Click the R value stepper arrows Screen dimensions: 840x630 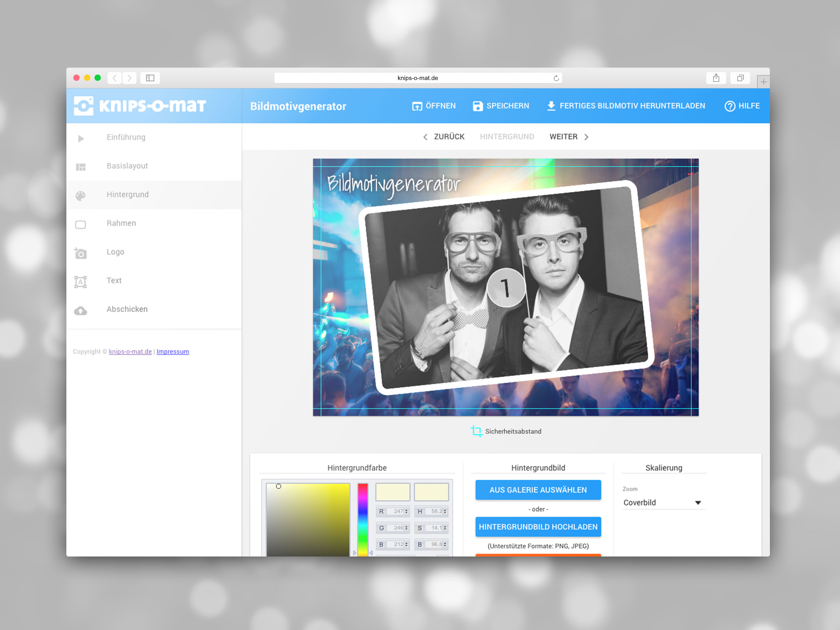tap(406, 512)
